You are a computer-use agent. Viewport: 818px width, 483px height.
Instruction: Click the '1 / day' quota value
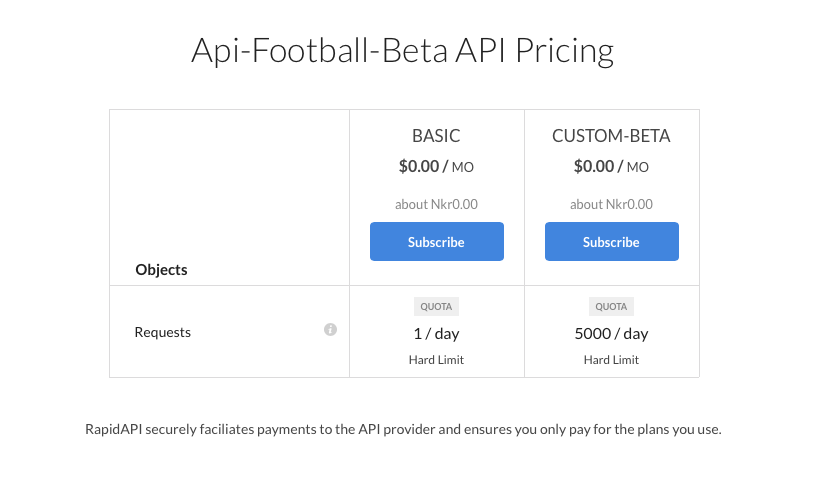point(436,333)
